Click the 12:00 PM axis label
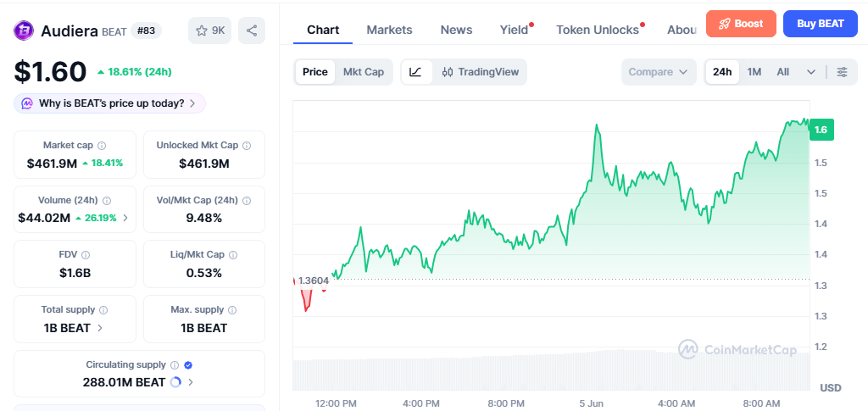Image resolution: width=868 pixels, height=411 pixels. tap(336, 403)
